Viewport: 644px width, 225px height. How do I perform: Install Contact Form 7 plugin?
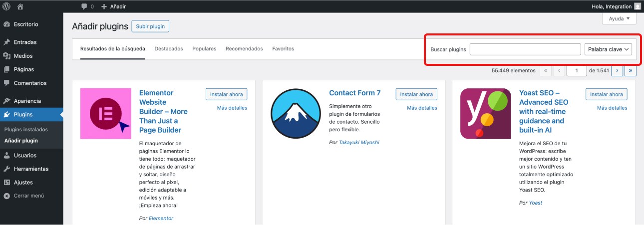416,94
